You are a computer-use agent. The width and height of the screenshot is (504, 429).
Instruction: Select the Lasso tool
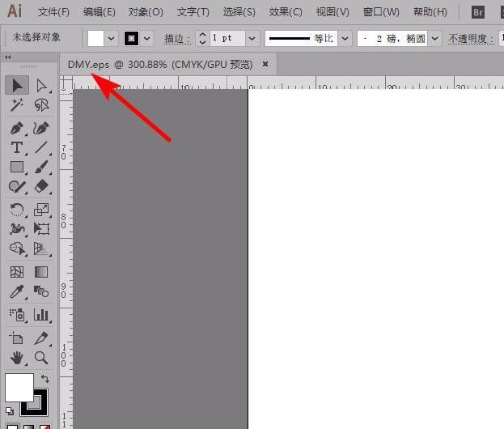(41, 105)
